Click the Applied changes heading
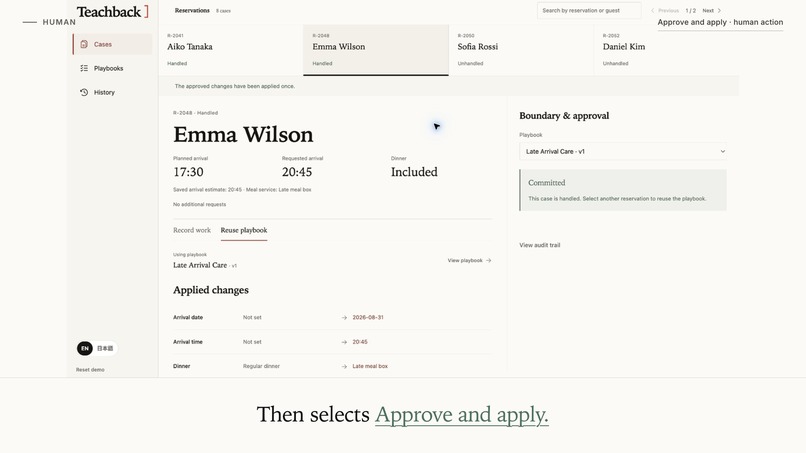Image resolution: width=806 pixels, height=453 pixels. [211, 290]
